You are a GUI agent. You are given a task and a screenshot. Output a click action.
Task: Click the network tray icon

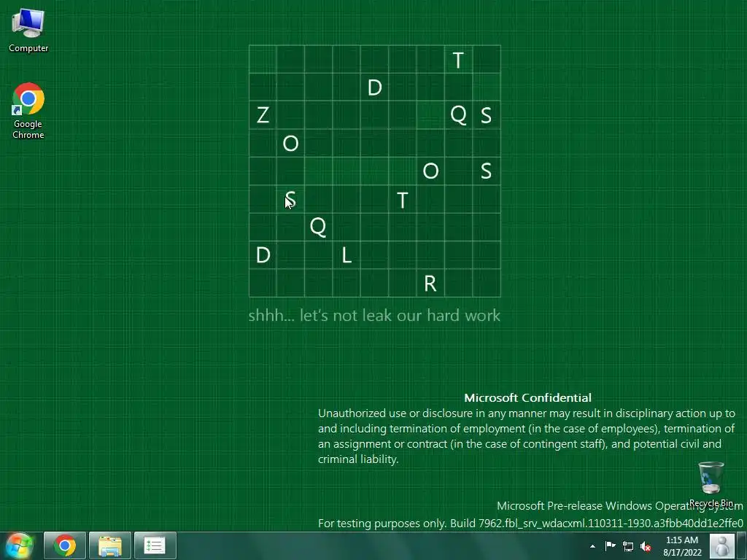coord(628,546)
